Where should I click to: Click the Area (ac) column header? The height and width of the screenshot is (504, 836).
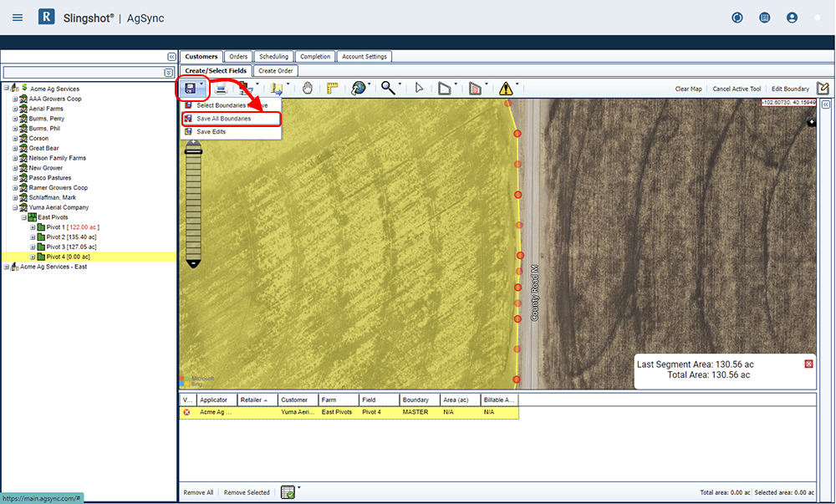click(x=461, y=400)
